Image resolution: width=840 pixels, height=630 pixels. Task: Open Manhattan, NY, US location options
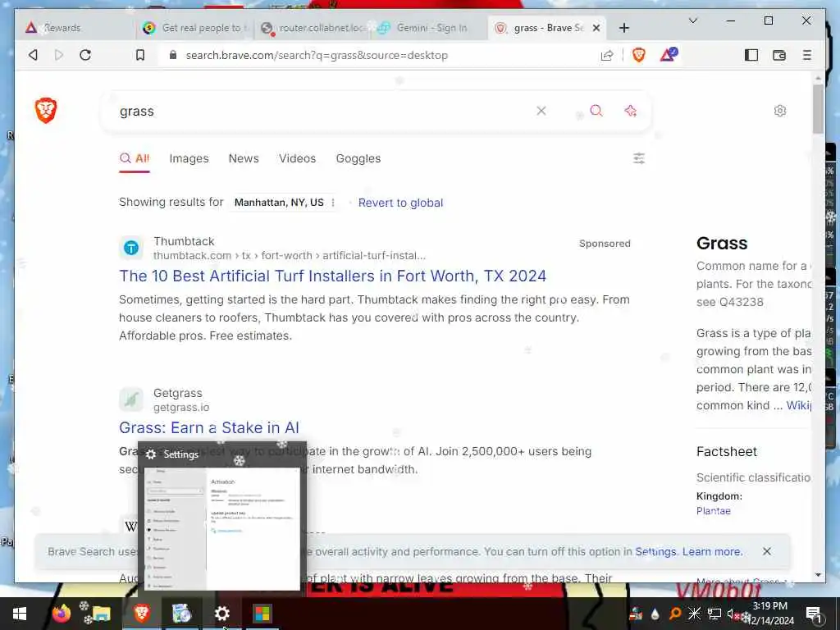tap(333, 203)
